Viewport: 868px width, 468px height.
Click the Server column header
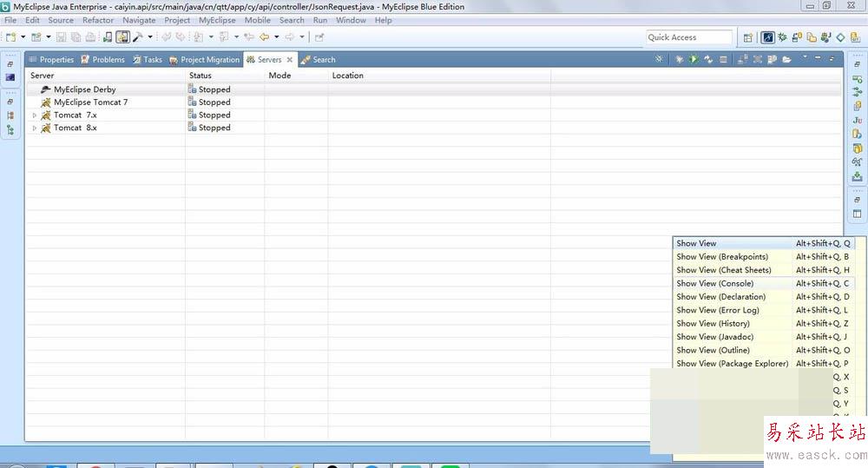(x=105, y=76)
